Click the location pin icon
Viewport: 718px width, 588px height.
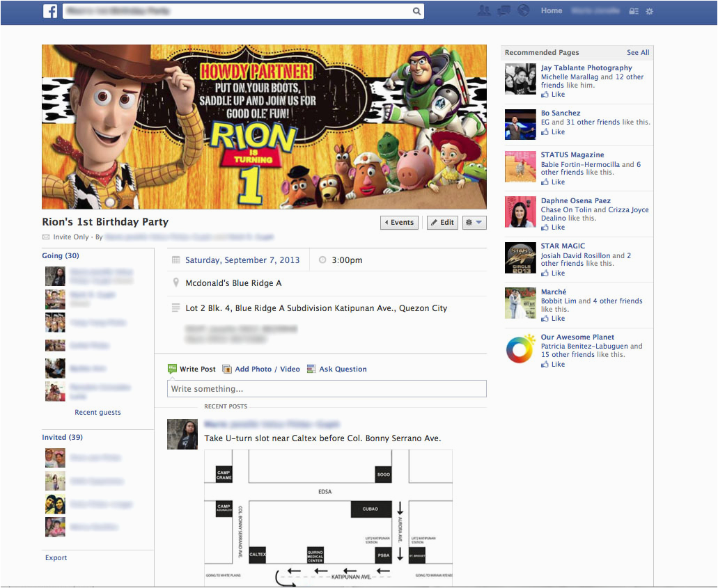pyautogui.click(x=175, y=283)
